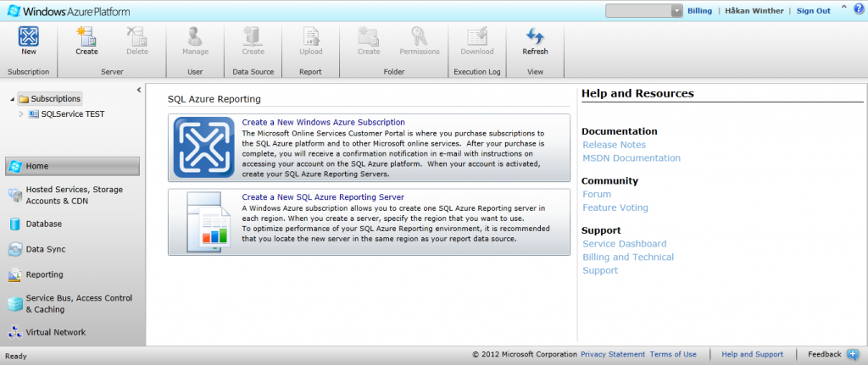Open the Billing link in the header
Image resolution: width=868 pixels, height=365 pixels.
pos(699,10)
